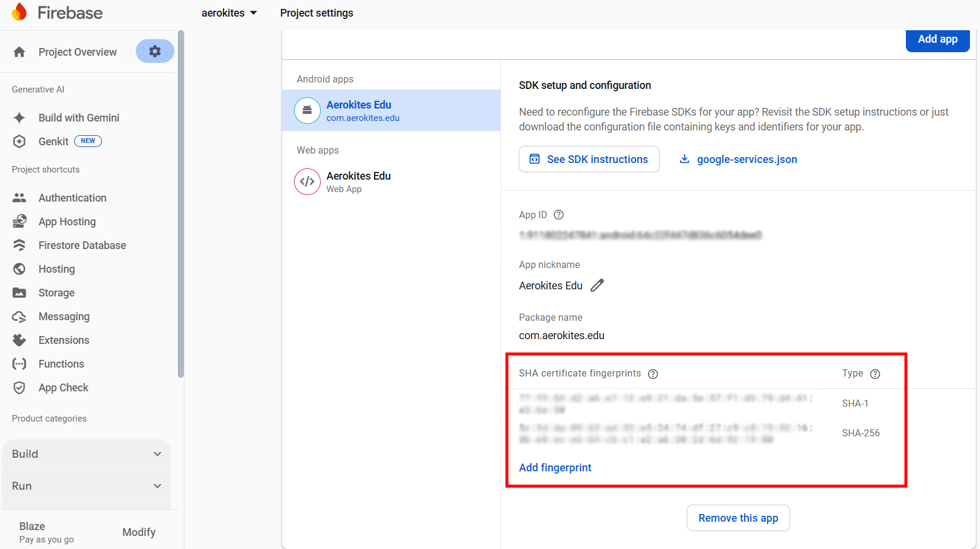
Task: Open Build with Gemini
Action: (x=79, y=117)
